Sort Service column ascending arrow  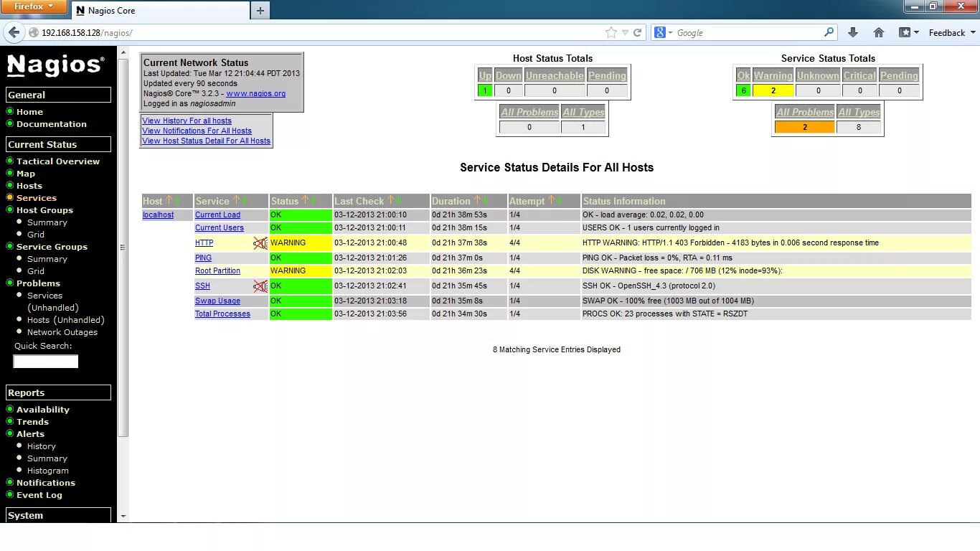click(x=236, y=200)
